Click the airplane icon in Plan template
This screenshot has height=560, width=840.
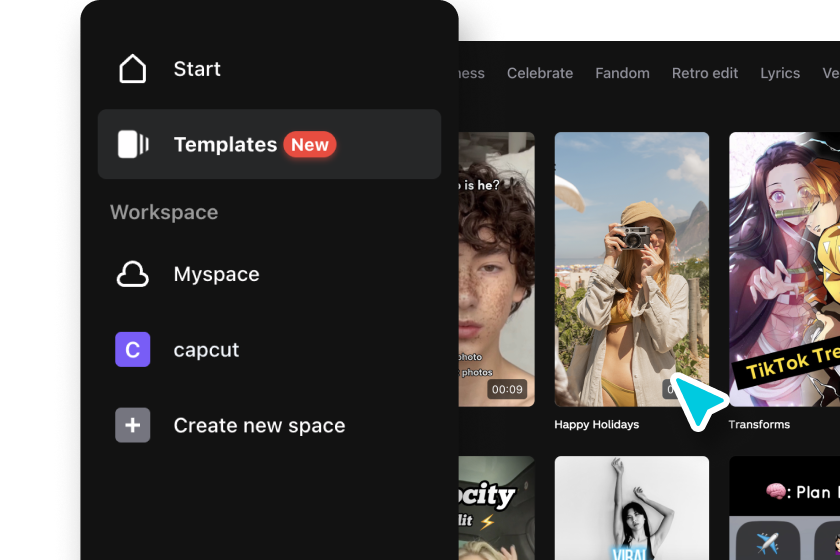point(768,542)
